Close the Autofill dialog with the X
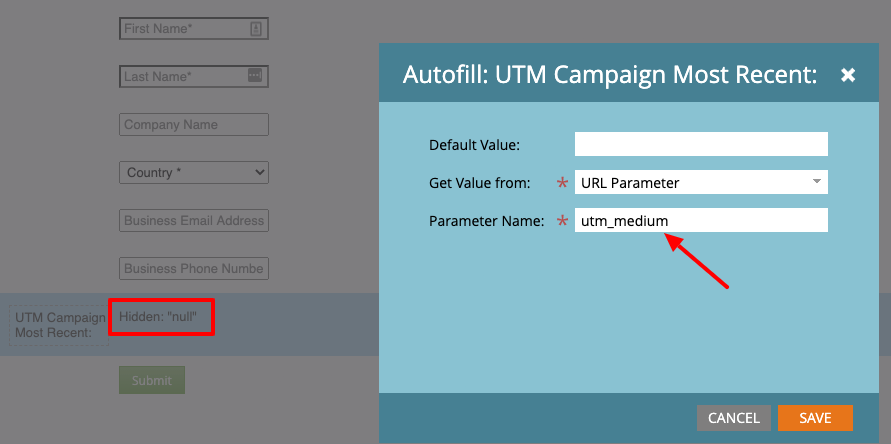891x444 pixels. coord(848,75)
